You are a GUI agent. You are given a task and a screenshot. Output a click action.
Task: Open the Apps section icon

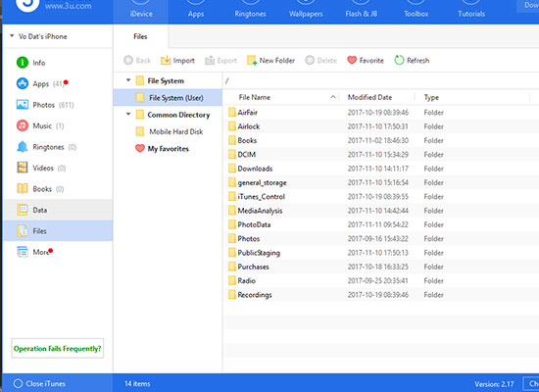23,83
